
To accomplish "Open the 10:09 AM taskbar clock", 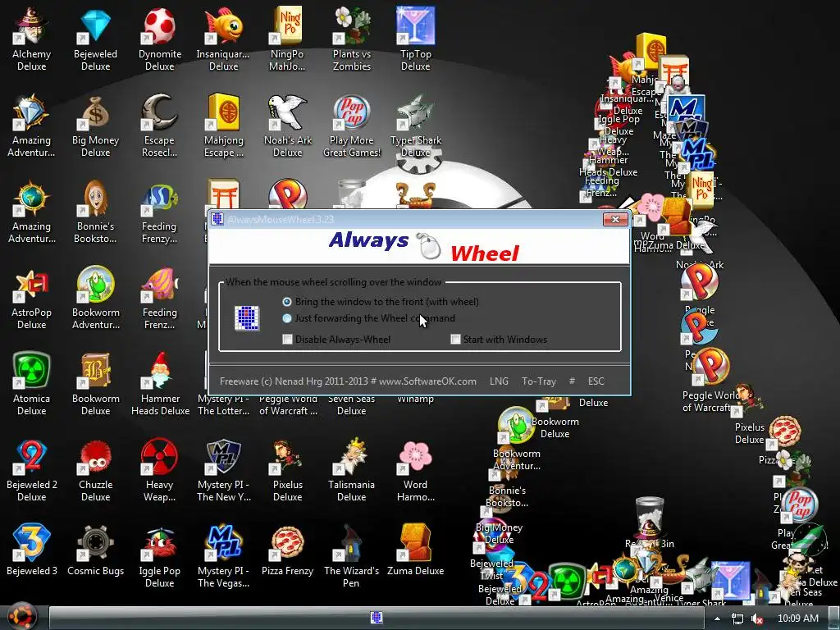I will [x=797, y=619].
